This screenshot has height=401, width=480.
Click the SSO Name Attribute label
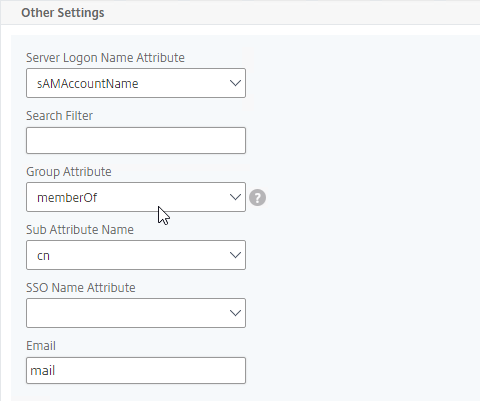pyautogui.click(x=81, y=288)
